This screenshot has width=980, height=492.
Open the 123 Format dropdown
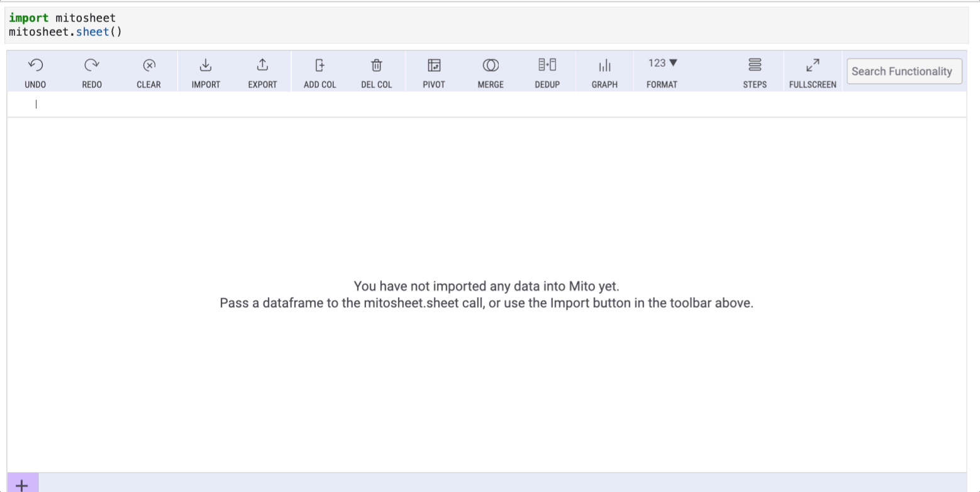(x=662, y=63)
